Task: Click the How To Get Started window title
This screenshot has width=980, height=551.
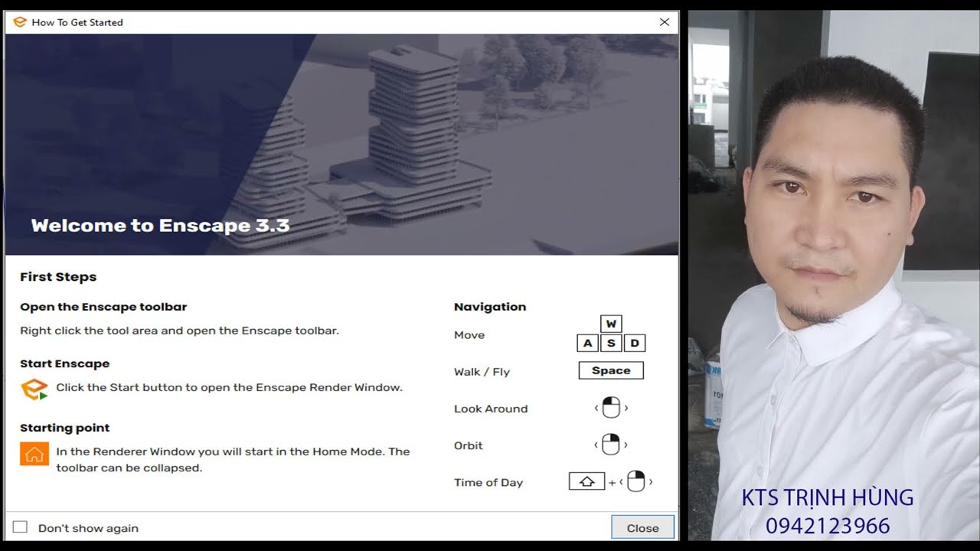Action: 77,22
